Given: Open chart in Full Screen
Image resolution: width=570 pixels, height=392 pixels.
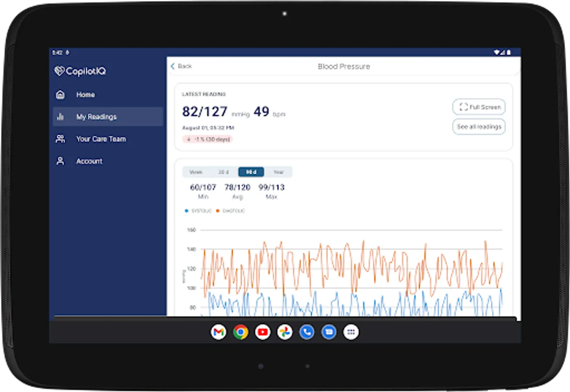Looking at the screenshot, I should (479, 107).
